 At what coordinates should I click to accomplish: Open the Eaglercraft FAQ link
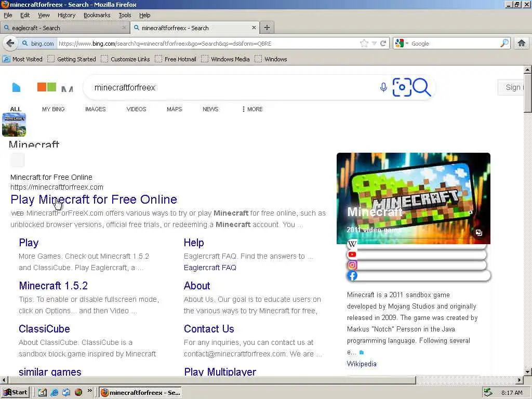tap(210, 268)
